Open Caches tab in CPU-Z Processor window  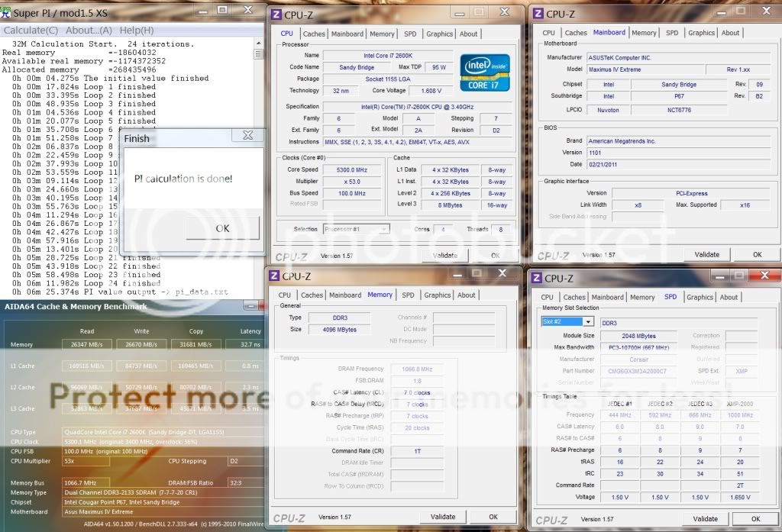pos(314,34)
